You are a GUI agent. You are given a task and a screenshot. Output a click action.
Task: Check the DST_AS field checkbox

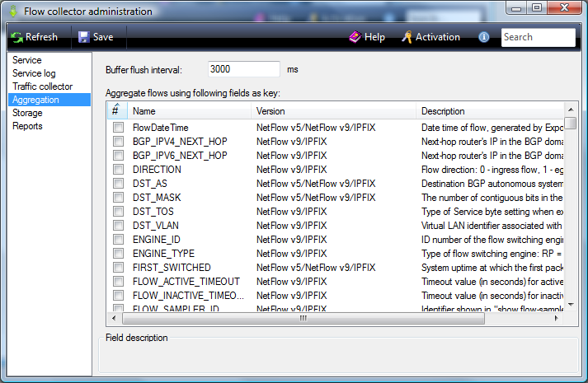pos(119,184)
